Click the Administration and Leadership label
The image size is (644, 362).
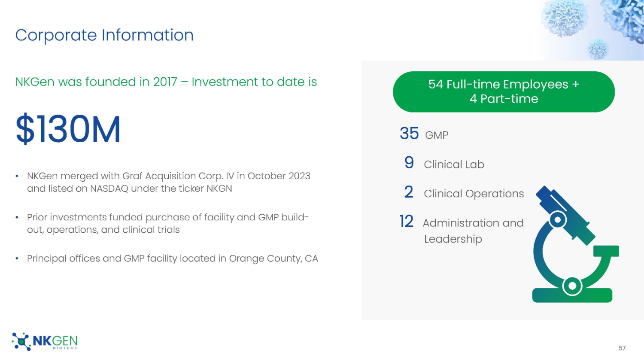472,231
